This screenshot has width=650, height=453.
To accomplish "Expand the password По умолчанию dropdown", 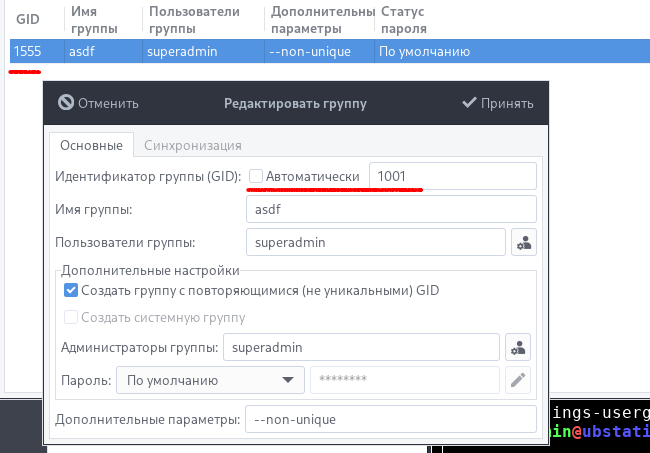I will [x=210, y=380].
